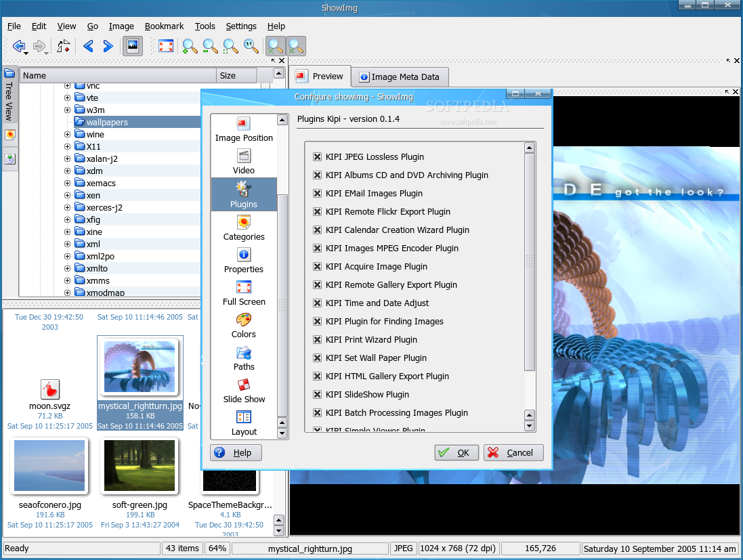Click the Help button in configure dialog

[x=236, y=452]
